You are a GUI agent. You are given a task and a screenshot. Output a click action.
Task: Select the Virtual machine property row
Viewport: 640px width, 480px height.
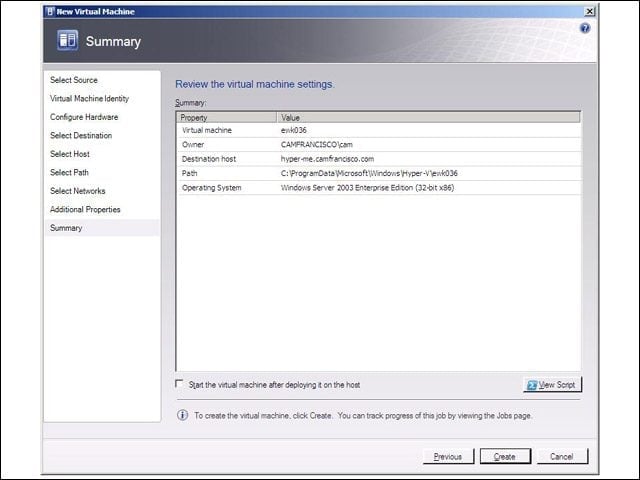click(379, 130)
